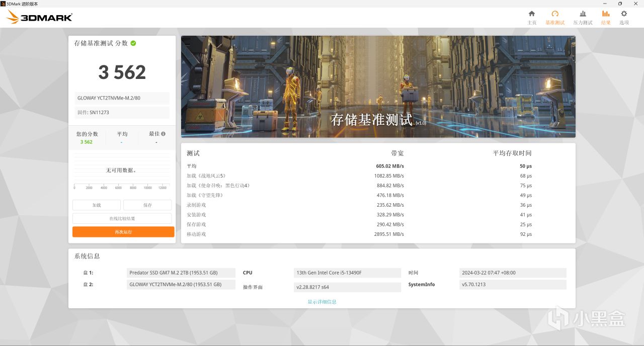Click green validation checkmark beside score title
The width and height of the screenshot is (644, 346).
pyautogui.click(x=133, y=43)
